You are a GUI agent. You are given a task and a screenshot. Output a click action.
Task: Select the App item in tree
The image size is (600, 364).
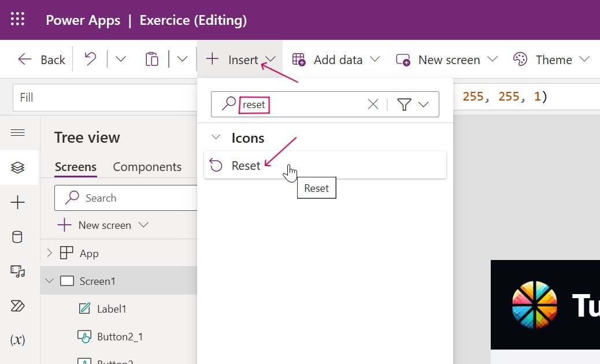(x=89, y=253)
